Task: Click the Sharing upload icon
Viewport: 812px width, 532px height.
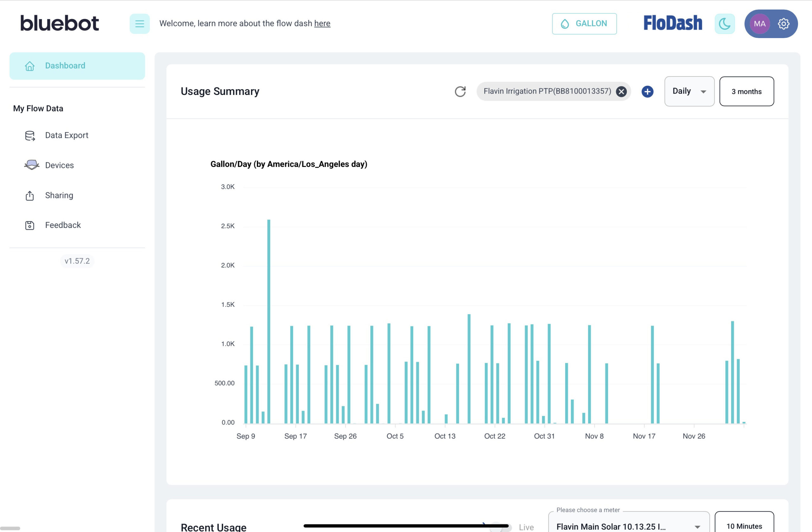Action: click(x=30, y=195)
